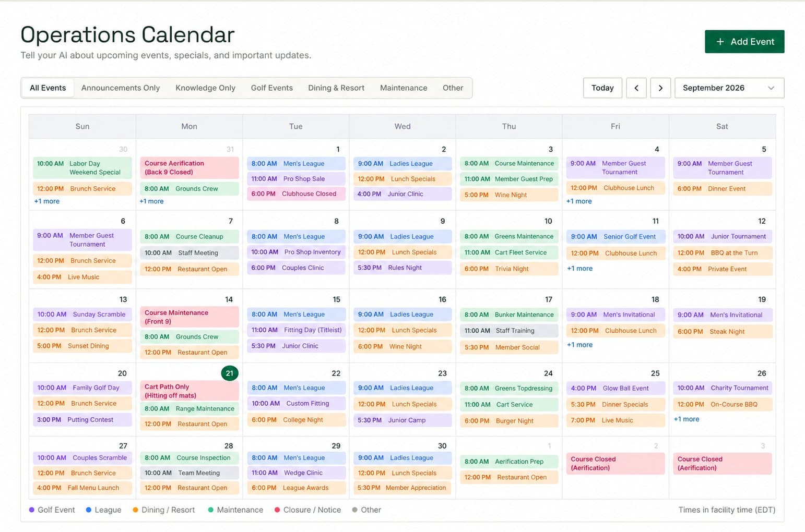
Task: Open Charity Tournament 10:00 AM event
Action: point(722,388)
